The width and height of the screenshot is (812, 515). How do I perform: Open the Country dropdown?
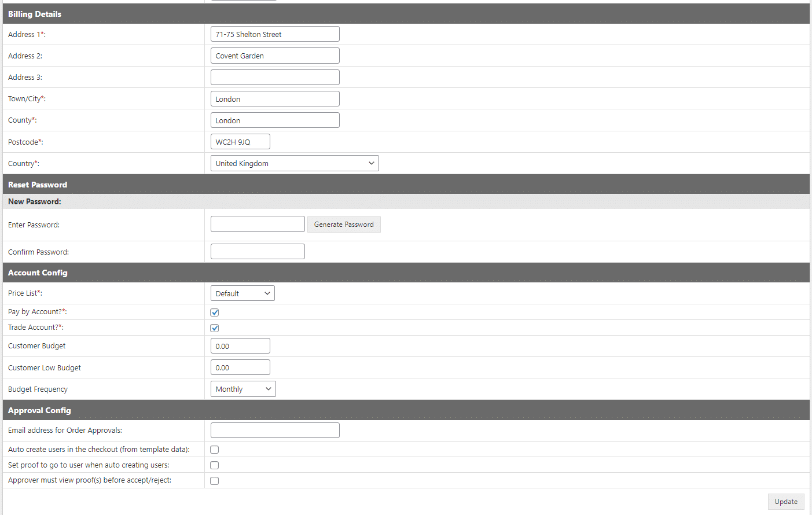[x=295, y=163]
